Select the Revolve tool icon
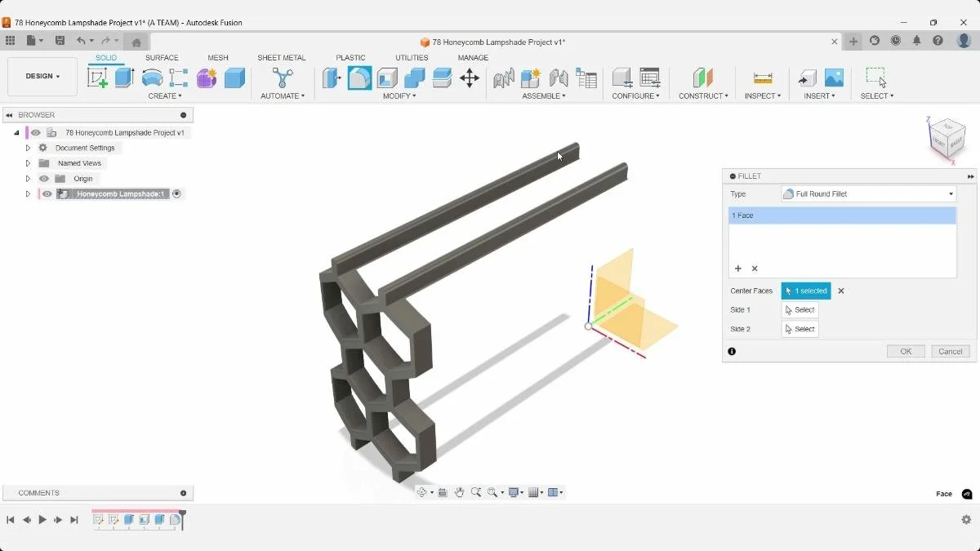 click(152, 78)
